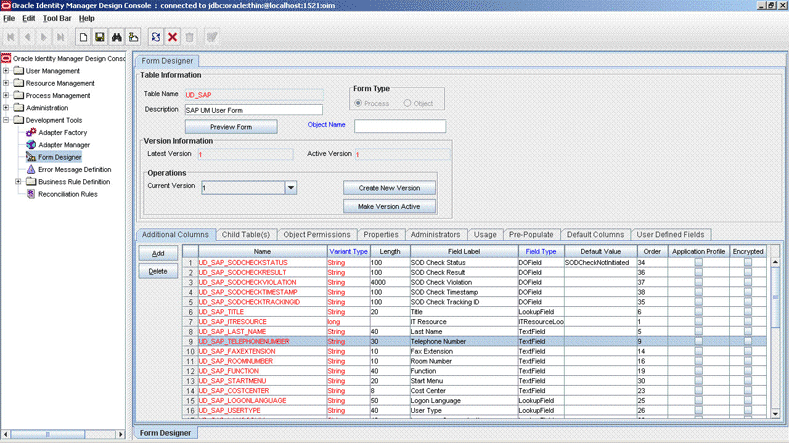
Task: Switch to Pre-Populate tab
Action: [531, 235]
